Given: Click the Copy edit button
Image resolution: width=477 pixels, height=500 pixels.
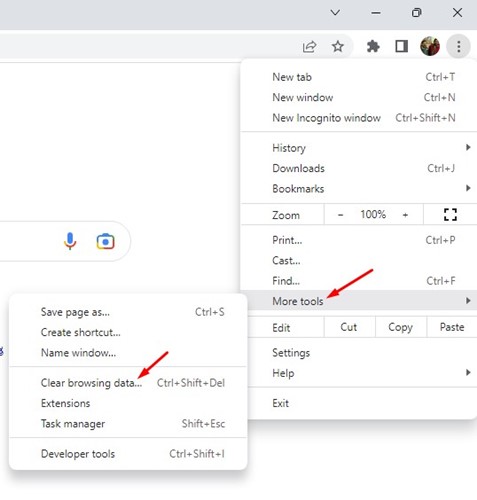Looking at the screenshot, I should [401, 327].
